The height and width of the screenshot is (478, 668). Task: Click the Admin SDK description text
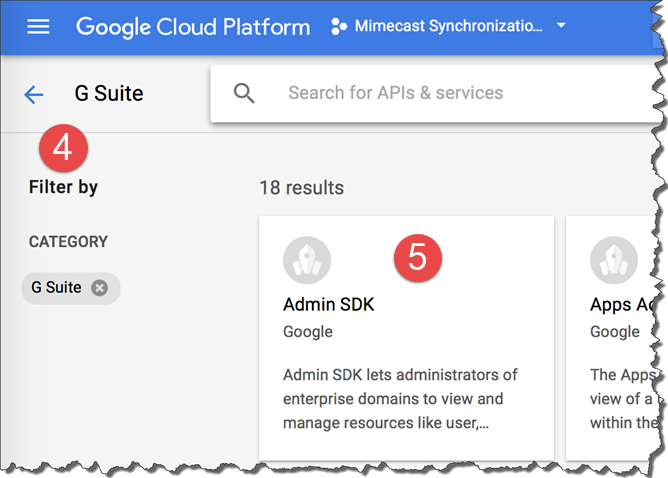400,399
